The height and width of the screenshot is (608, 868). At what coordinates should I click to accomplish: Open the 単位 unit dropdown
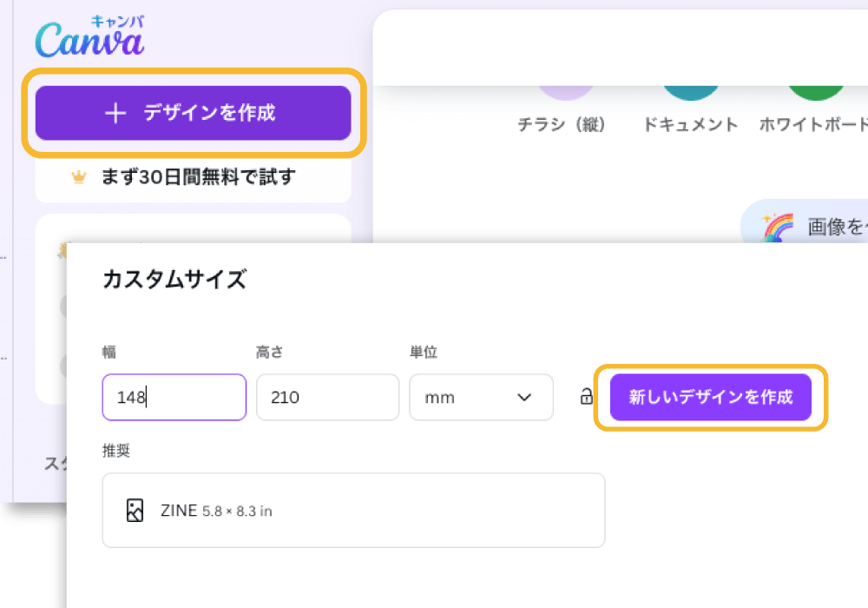click(481, 397)
